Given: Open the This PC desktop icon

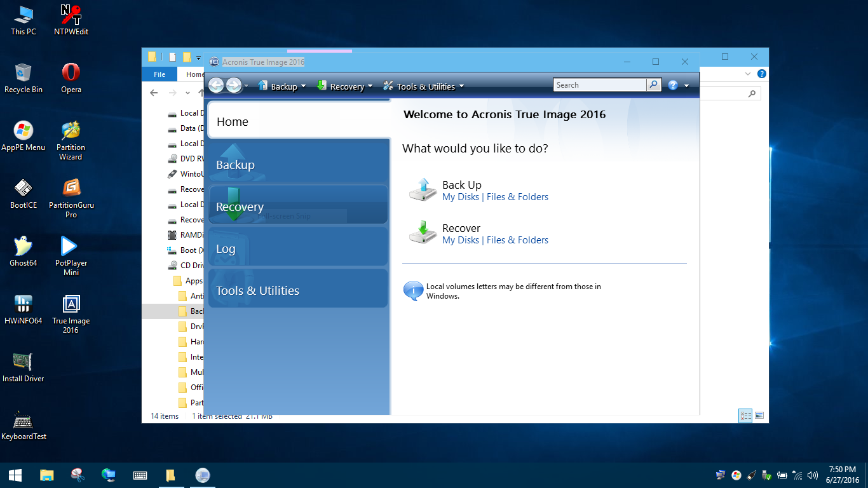Looking at the screenshot, I should pos(24,20).
